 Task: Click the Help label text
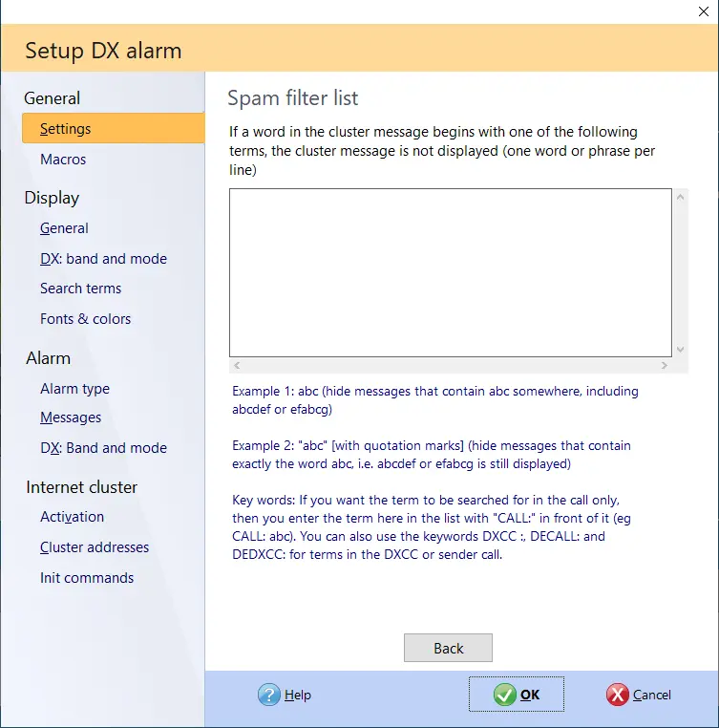tap(298, 695)
